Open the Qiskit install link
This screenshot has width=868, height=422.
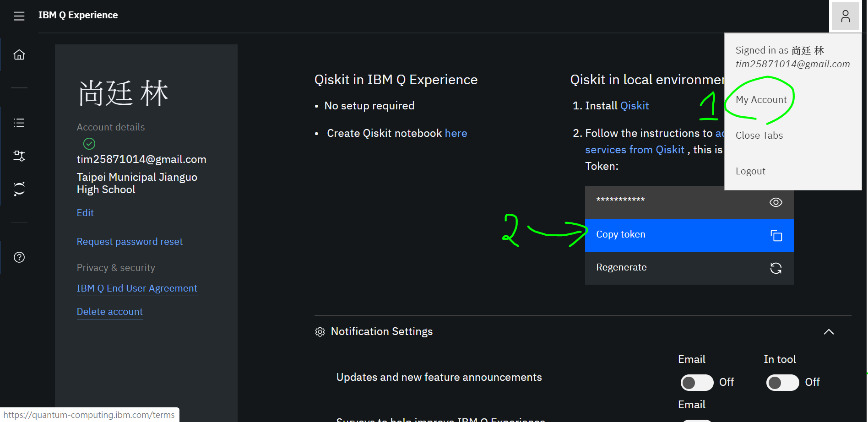(635, 106)
